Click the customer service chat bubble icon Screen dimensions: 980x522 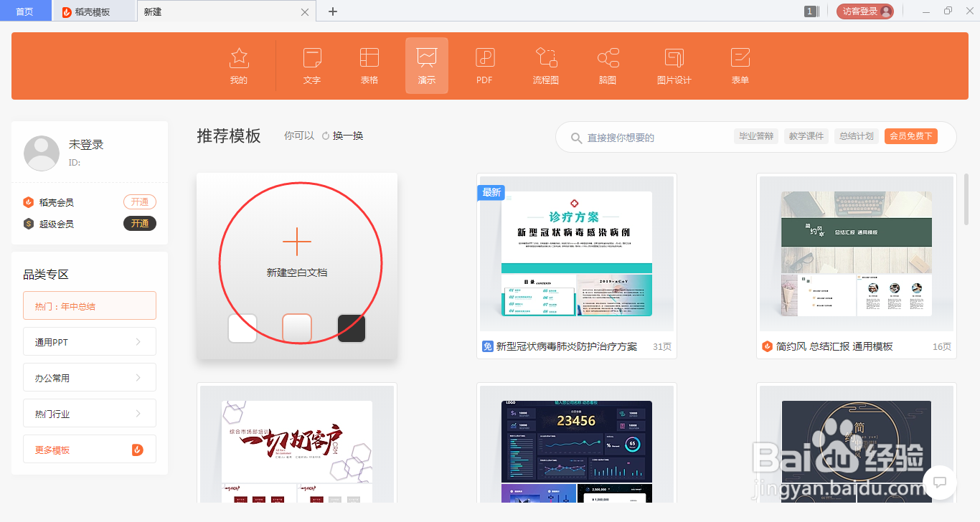tap(940, 483)
